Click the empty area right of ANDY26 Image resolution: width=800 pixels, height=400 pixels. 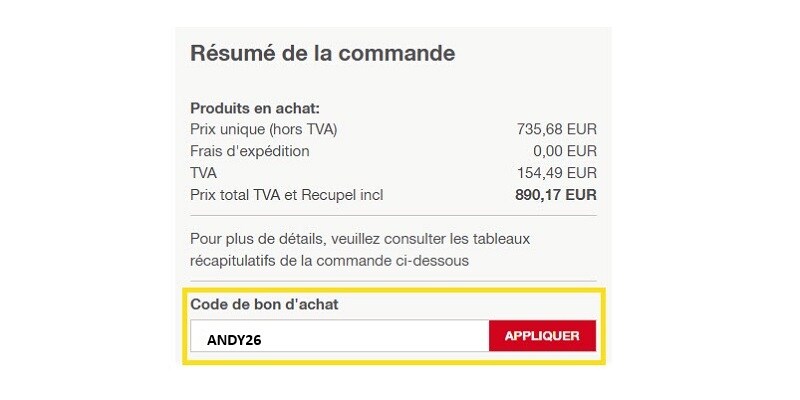[400, 336]
